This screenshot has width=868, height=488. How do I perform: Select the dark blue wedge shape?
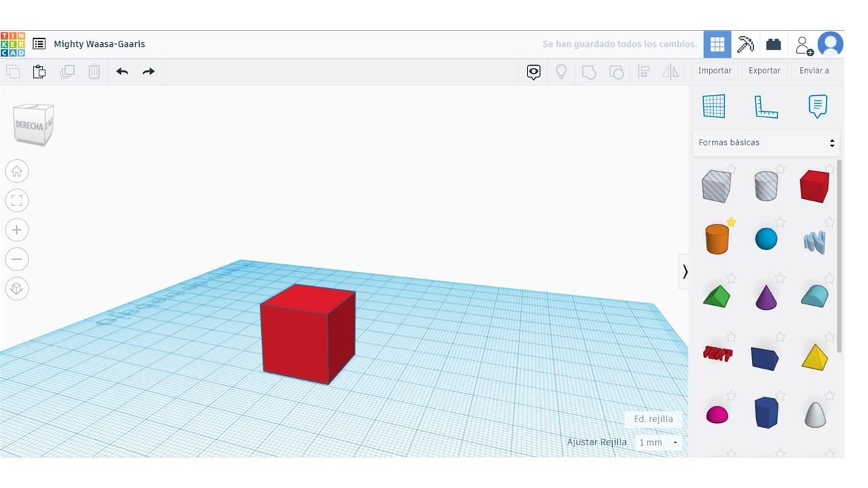765,359
